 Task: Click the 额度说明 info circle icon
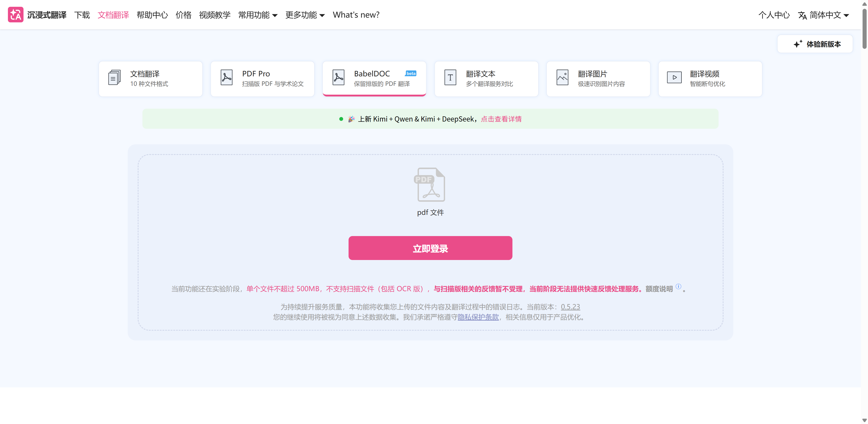pyautogui.click(x=678, y=287)
